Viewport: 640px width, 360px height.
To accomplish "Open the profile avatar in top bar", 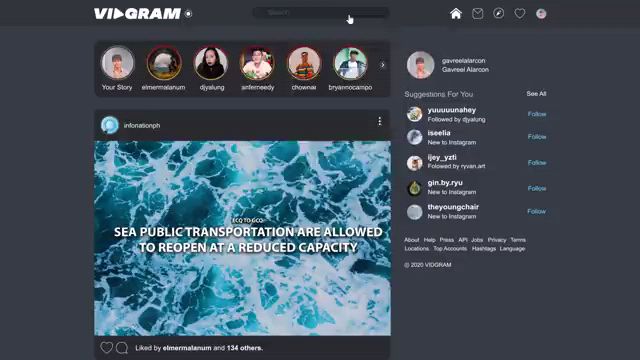I will click(541, 13).
